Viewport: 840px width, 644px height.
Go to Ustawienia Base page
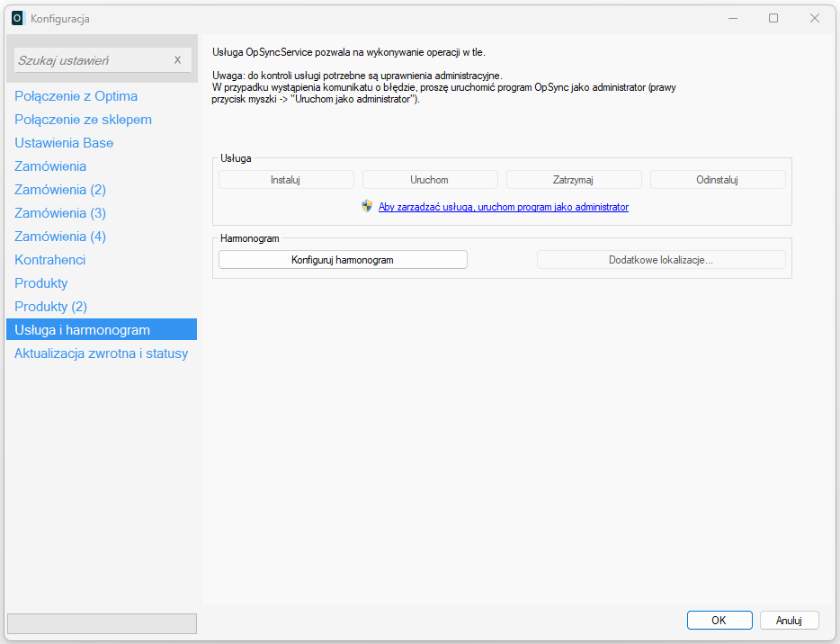pos(64,143)
